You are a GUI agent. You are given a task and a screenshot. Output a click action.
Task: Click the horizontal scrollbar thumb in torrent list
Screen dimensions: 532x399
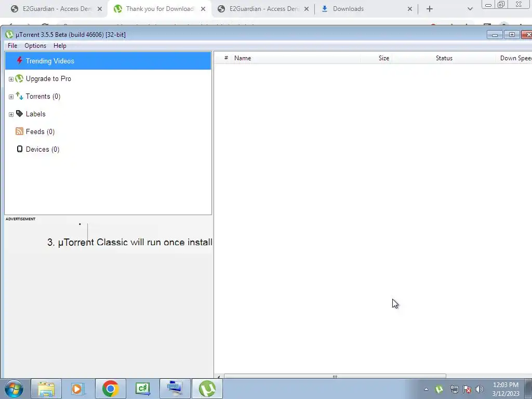[x=335, y=376]
